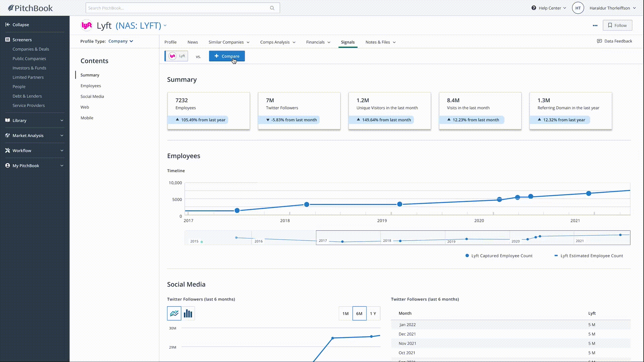Expand the Market Analysis section
The image size is (644, 362).
pos(62,135)
